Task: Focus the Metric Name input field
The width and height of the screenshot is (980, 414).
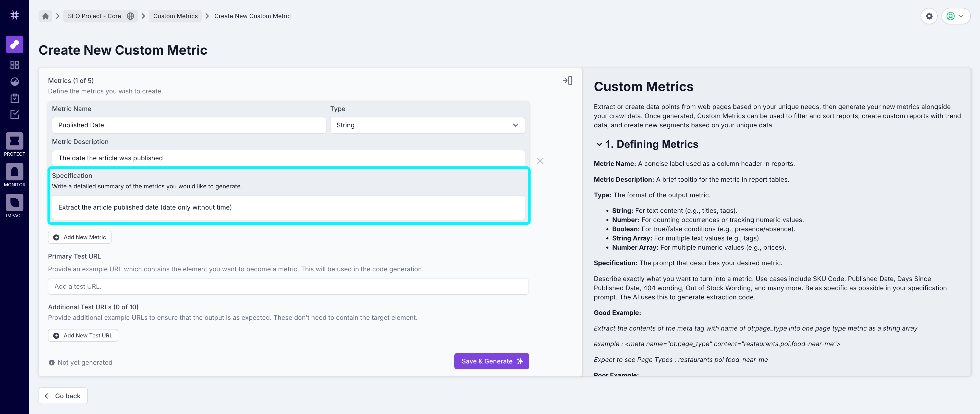Action: pos(189,125)
